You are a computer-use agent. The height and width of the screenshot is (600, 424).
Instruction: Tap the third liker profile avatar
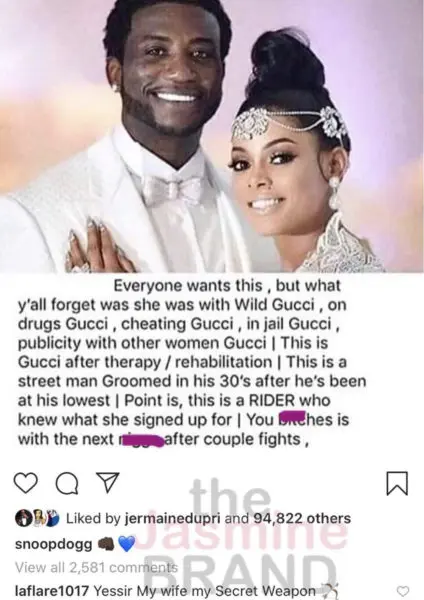coord(53,518)
